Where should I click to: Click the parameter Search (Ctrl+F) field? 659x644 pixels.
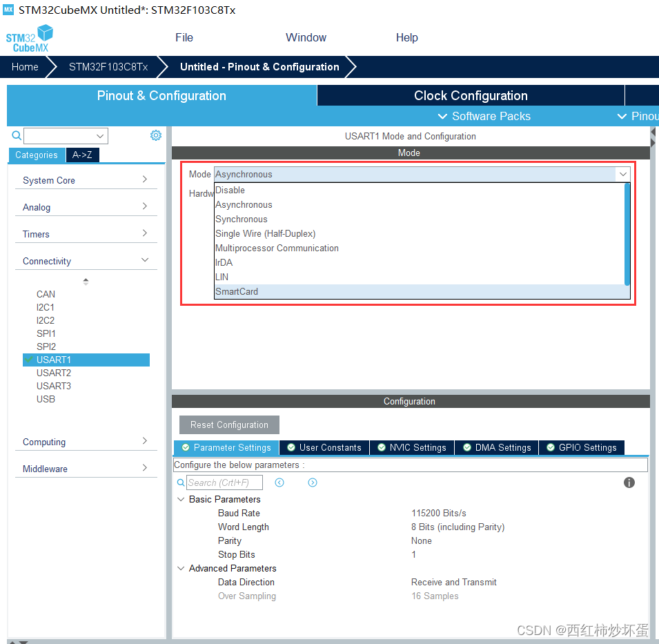coord(224,482)
